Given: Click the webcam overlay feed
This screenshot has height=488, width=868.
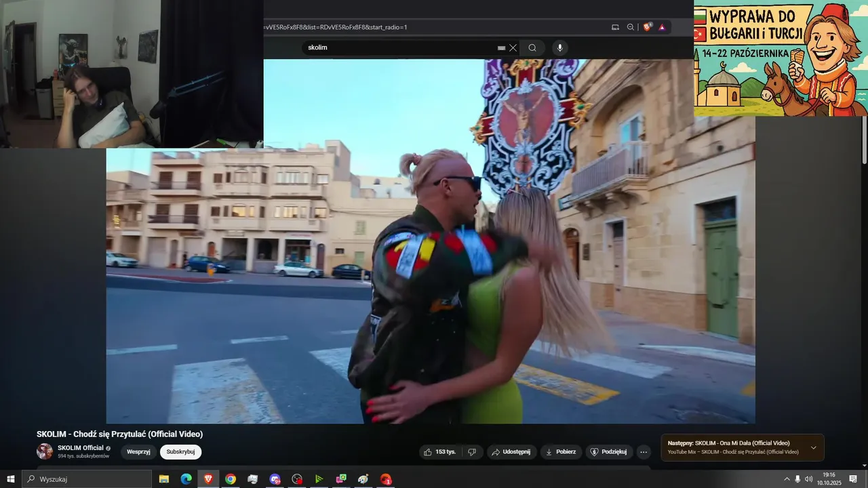Looking at the screenshot, I should [x=132, y=74].
